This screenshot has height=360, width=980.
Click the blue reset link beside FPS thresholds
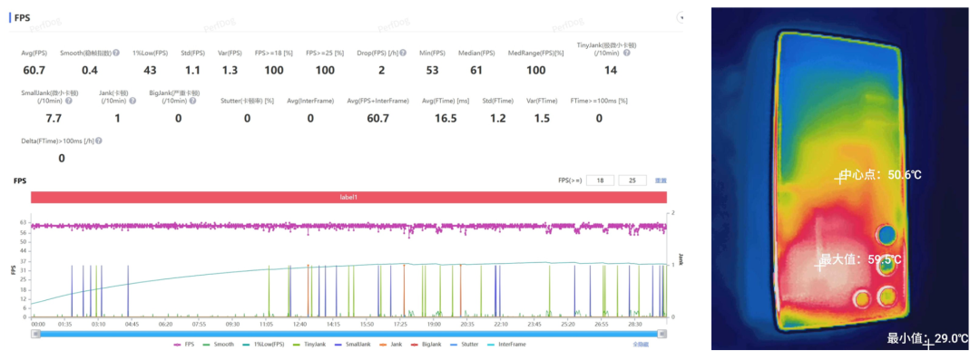pos(660,180)
